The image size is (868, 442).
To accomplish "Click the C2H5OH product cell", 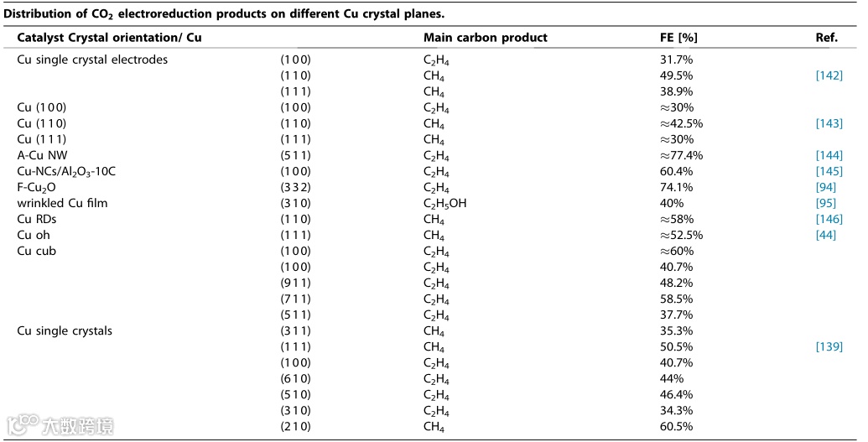I will coord(449,203).
